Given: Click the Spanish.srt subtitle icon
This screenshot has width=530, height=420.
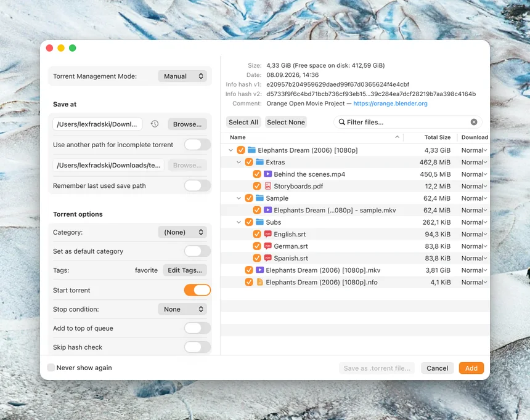Looking at the screenshot, I should (267, 258).
